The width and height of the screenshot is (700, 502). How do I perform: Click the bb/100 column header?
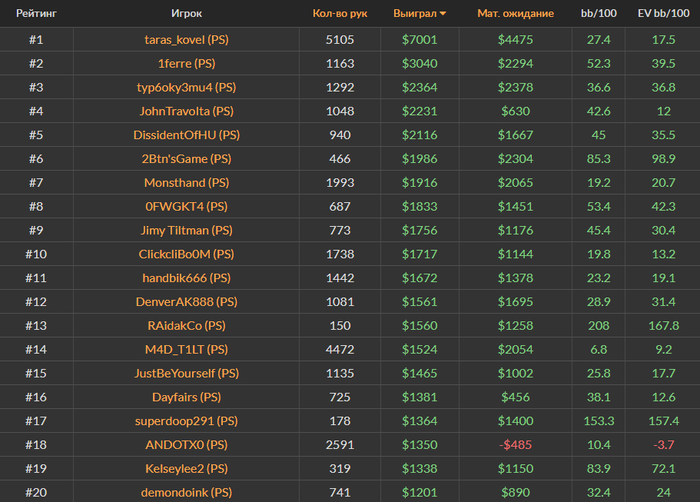[599, 13]
